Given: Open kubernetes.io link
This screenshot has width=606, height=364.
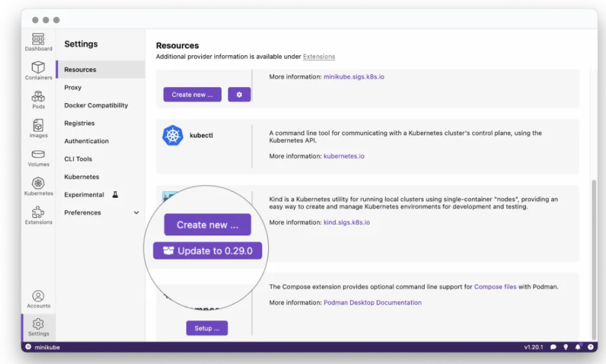Looking at the screenshot, I should (344, 156).
